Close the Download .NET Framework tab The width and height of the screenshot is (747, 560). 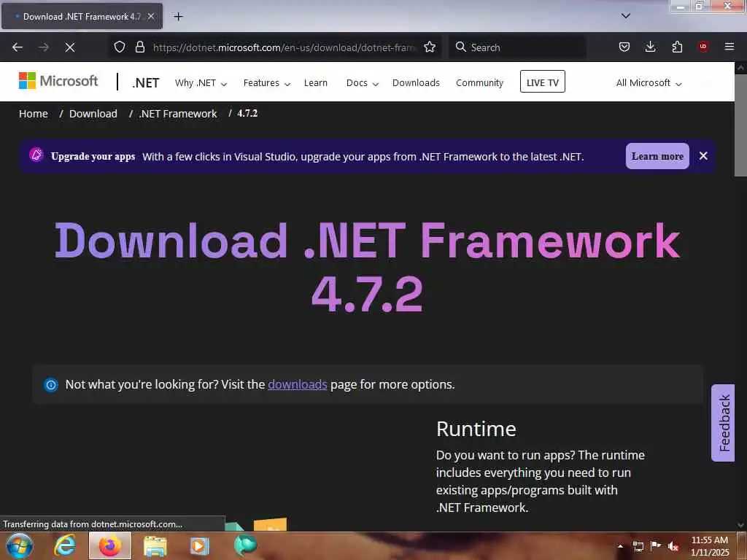tap(150, 16)
